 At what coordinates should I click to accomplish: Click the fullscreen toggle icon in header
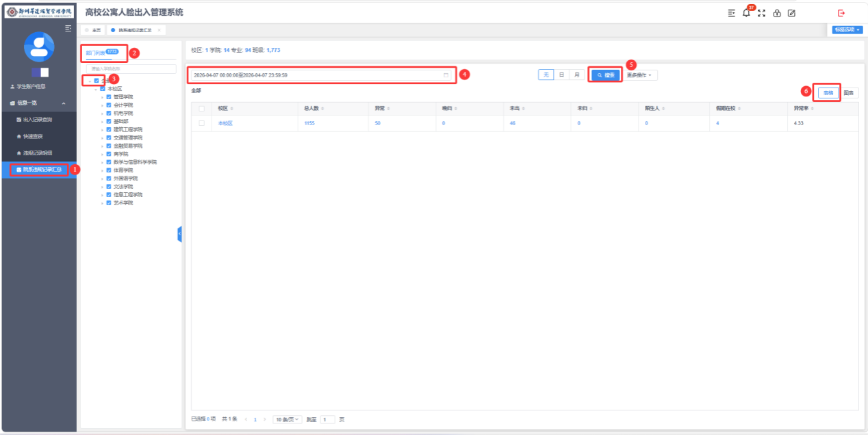tap(761, 13)
